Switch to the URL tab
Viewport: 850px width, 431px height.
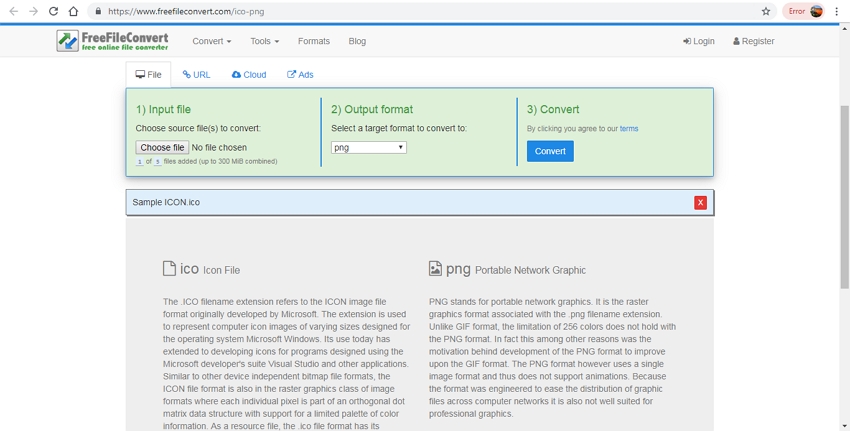[x=196, y=75]
